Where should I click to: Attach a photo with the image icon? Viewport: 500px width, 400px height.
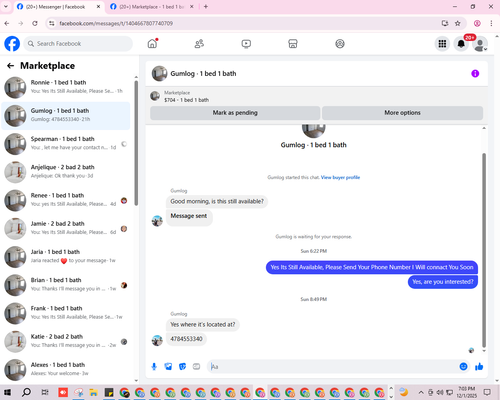(168, 367)
